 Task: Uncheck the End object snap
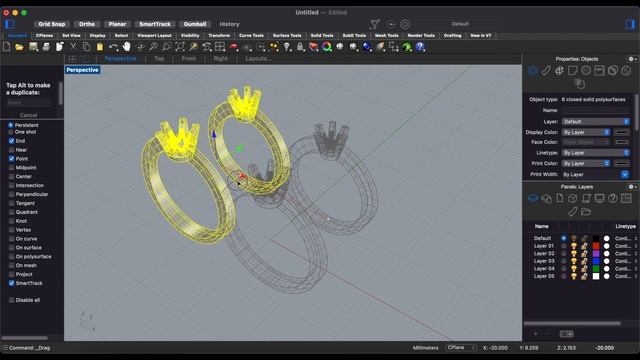pos(11,141)
